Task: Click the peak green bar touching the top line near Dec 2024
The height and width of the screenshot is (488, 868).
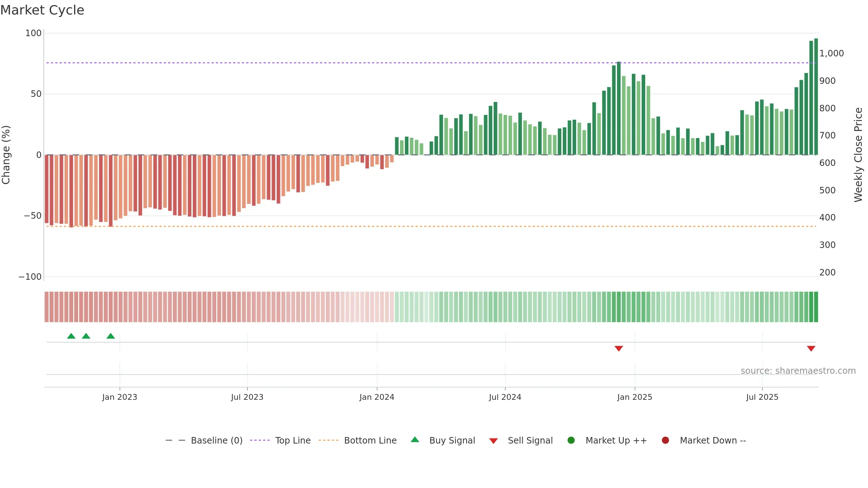Action: [x=619, y=108]
